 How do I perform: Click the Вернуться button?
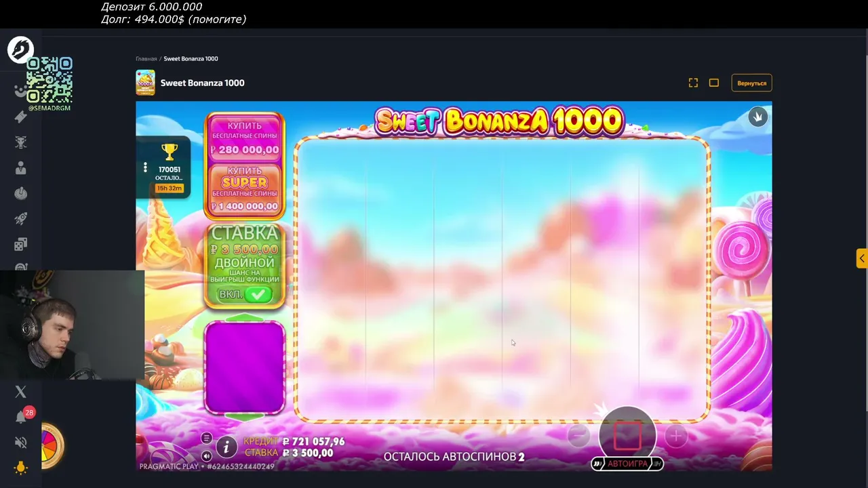tap(751, 83)
